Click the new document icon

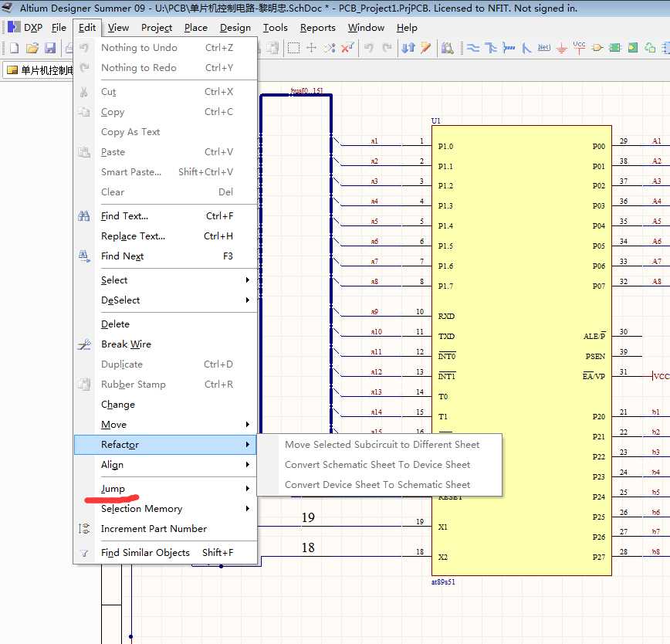[x=14, y=48]
